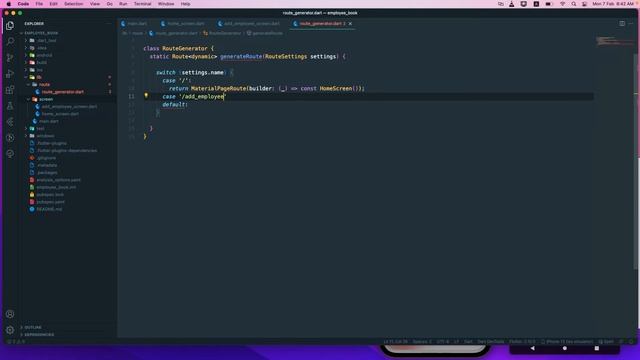640x360 pixels.
Task: Open macOS Spotlight search icon
Action: point(573,4)
